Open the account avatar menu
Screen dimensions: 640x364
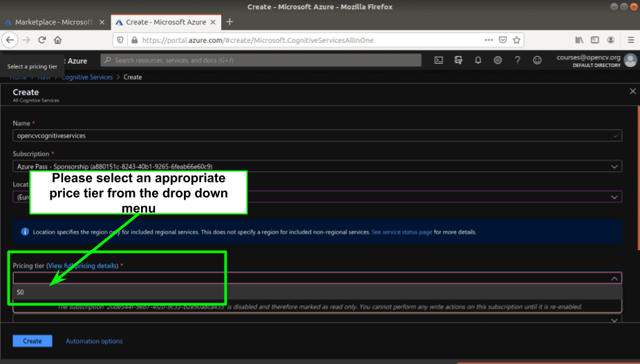(630, 60)
